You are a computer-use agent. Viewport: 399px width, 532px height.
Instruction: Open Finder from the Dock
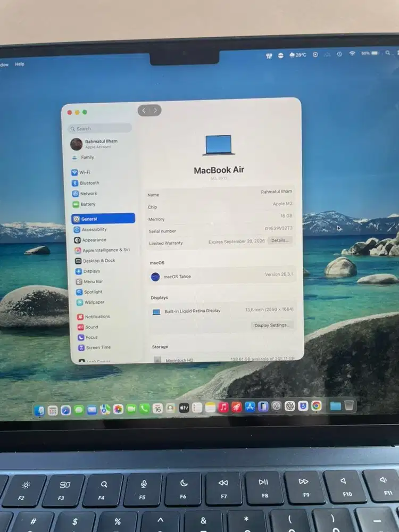click(39, 411)
